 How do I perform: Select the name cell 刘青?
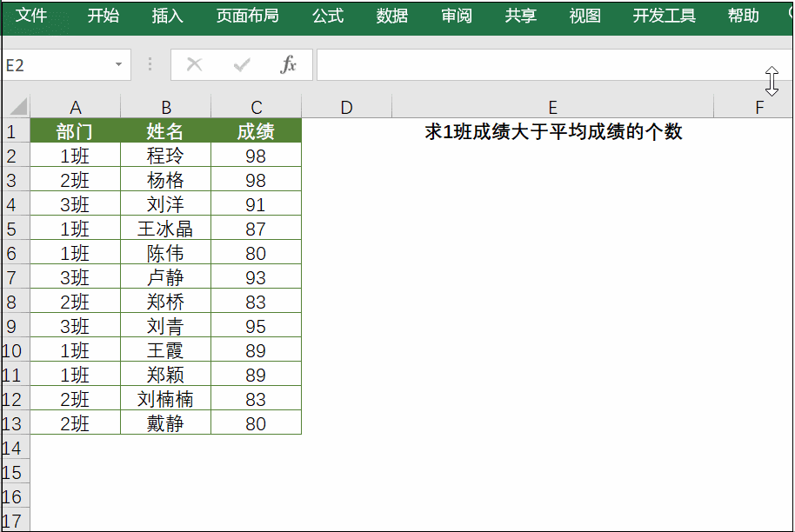165,326
